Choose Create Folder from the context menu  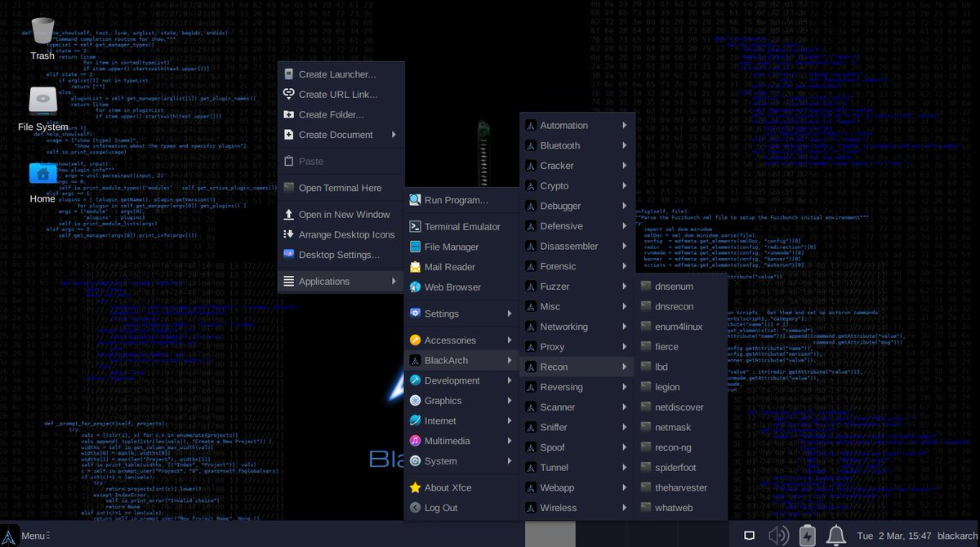tap(331, 114)
